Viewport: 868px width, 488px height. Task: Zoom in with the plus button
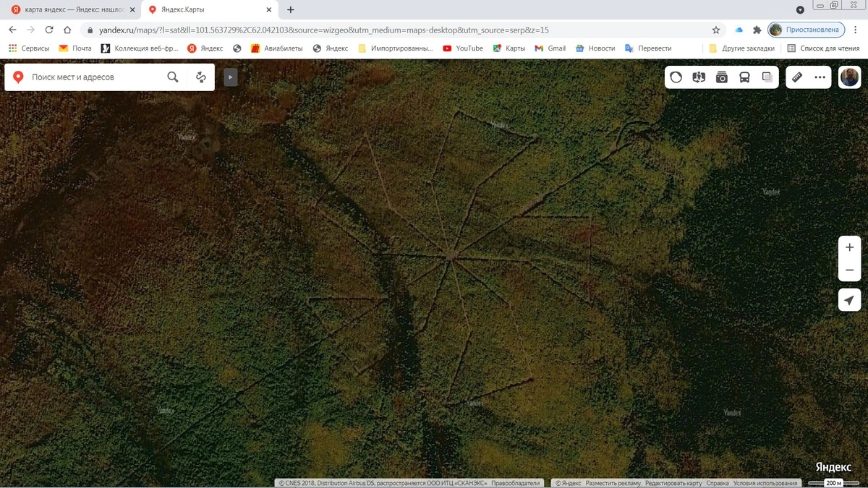849,247
